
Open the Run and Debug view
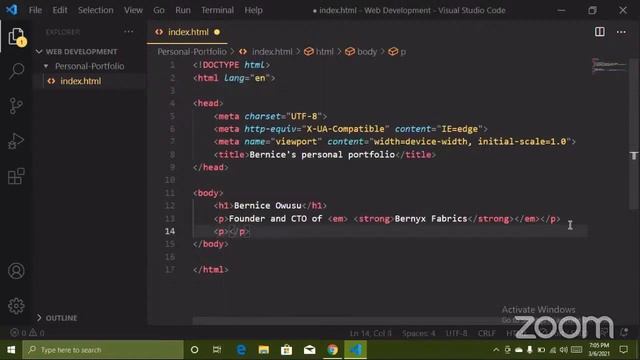coord(16,141)
